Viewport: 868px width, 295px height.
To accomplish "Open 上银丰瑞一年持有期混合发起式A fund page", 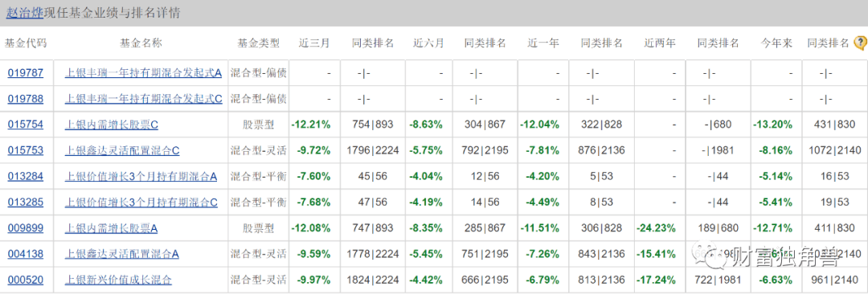I will click(x=143, y=72).
